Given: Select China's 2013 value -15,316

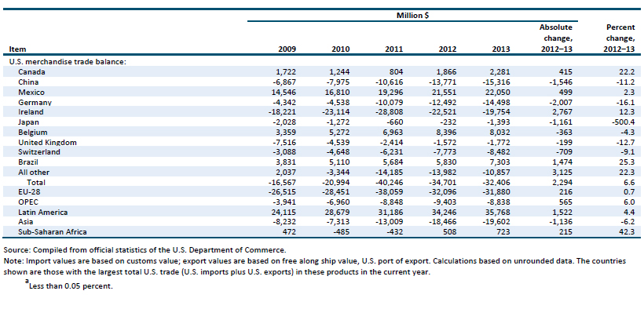Looking at the screenshot, I should [x=496, y=82].
